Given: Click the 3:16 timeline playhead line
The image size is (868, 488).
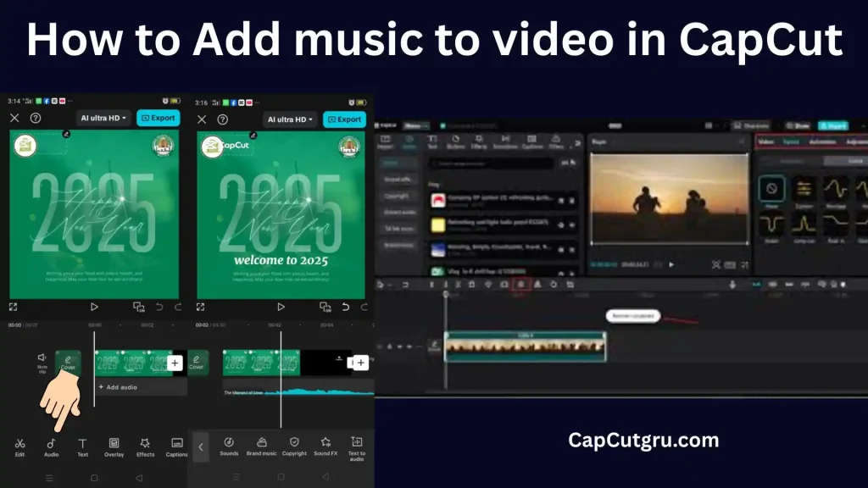Looking at the screenshot, I should [281, 379].
